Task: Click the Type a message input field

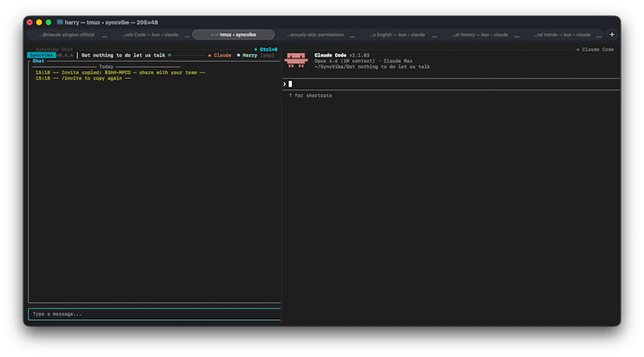Action: pos(155,314)
